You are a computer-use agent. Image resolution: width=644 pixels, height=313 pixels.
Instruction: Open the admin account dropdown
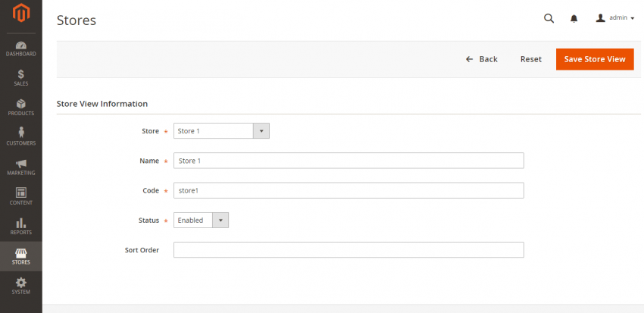coord(615,18)
